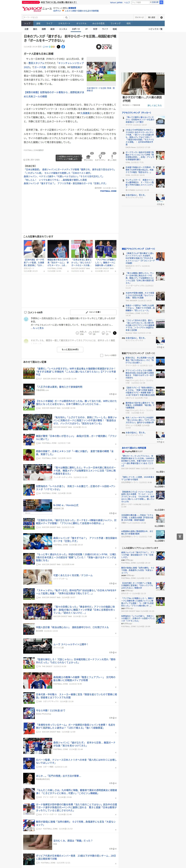Open the 速報 tab

tap(38, 24)
